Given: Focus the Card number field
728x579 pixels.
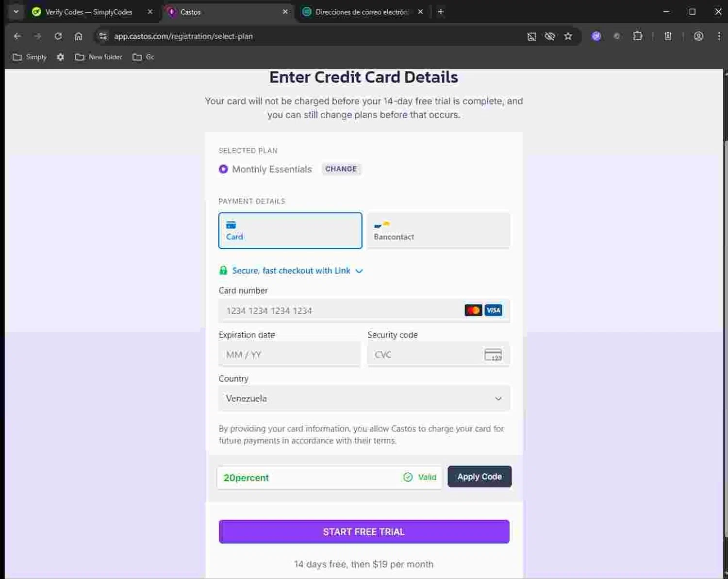Looking at the screenshot, I should click(x=364, y=310).
